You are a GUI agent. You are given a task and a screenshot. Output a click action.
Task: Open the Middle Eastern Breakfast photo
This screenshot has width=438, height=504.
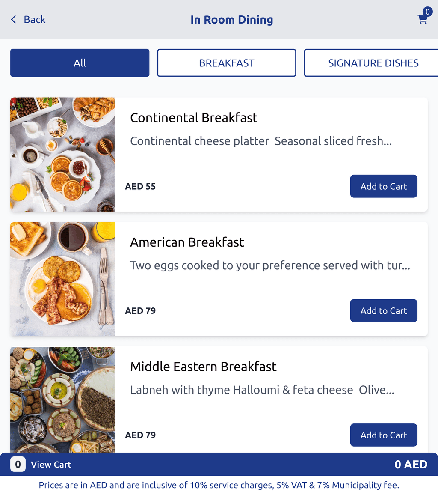[x=62, y=400]
